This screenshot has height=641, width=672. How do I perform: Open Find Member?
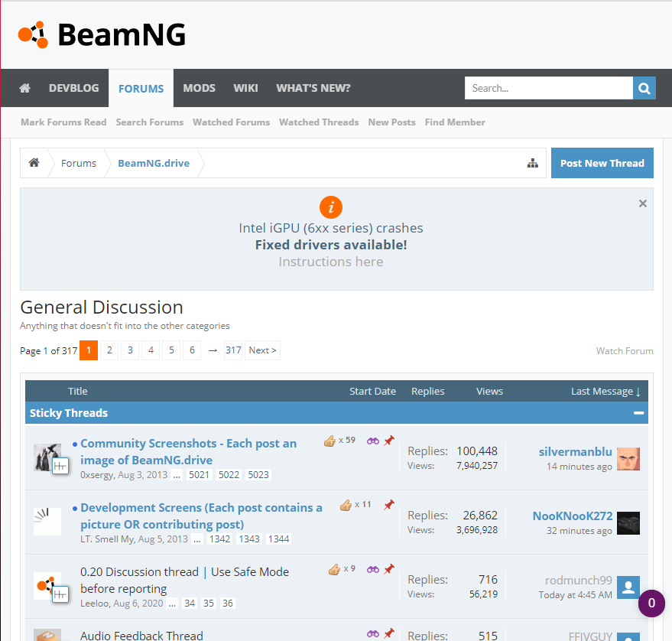pos(455,122)
